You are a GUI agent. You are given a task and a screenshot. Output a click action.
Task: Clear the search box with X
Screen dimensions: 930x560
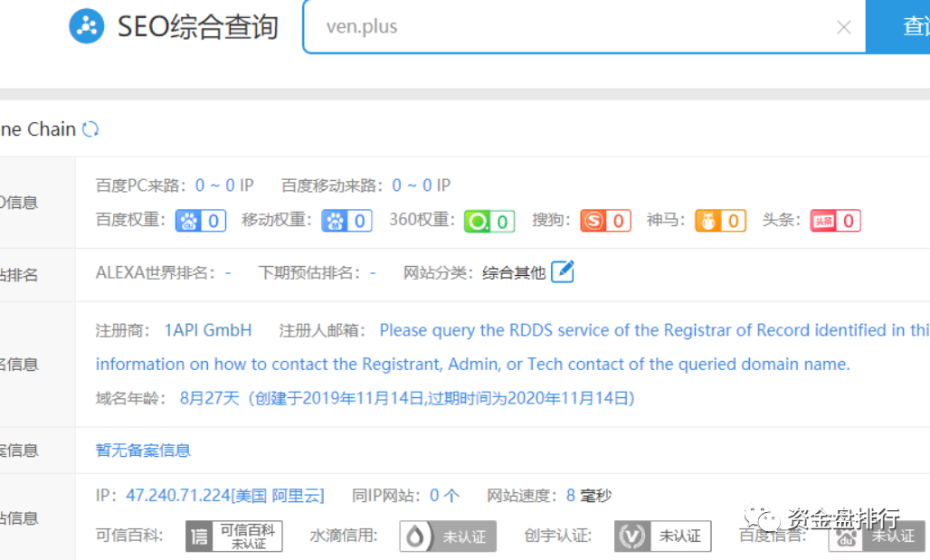click(x=843, y=27)
